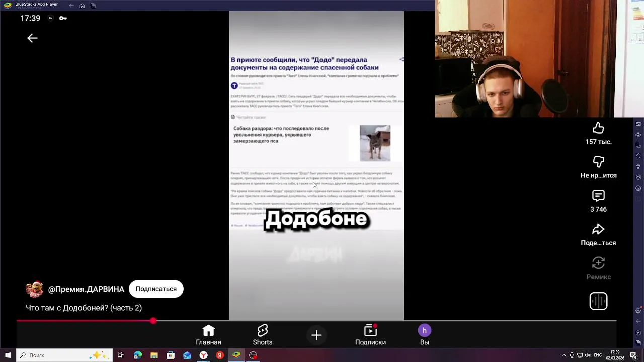Viewport: 644px width, 362px height.
Task: Subscribe to Премия.ДАРВИНА channel
Action: (x=156, y=289)
